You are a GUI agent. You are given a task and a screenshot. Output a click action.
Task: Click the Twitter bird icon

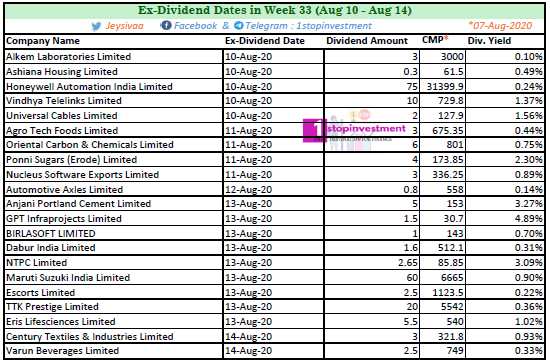click(x=96, y=26)
